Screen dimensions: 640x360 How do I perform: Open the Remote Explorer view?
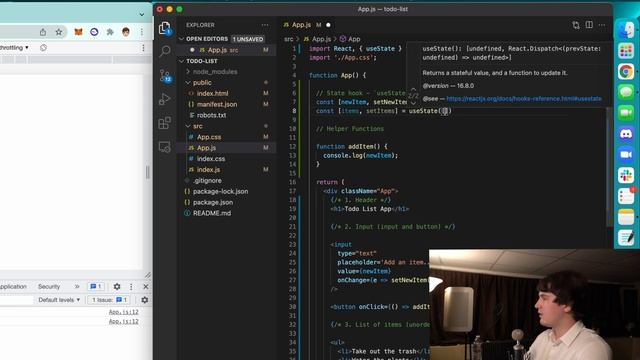[164, 147]
